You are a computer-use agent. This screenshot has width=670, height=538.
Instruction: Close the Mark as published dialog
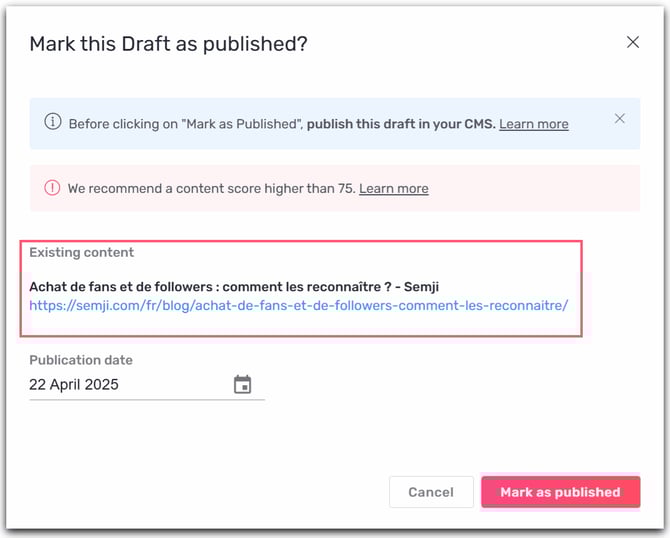click(633, 42)
